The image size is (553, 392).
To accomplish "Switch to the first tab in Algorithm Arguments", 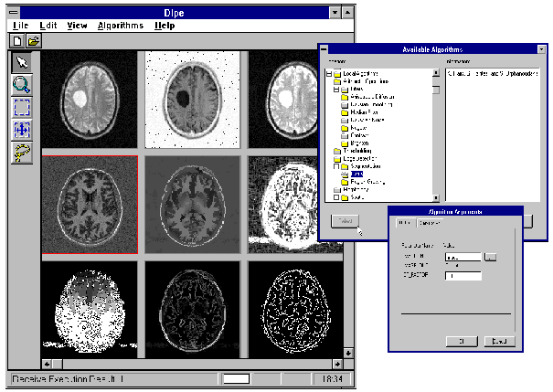I will click(405, 223).
